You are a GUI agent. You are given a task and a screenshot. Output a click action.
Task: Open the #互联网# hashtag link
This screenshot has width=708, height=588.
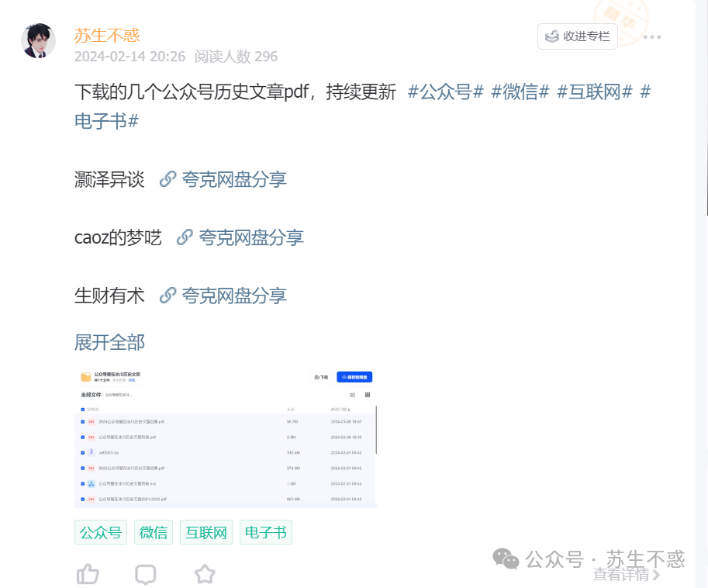[594, 92]
